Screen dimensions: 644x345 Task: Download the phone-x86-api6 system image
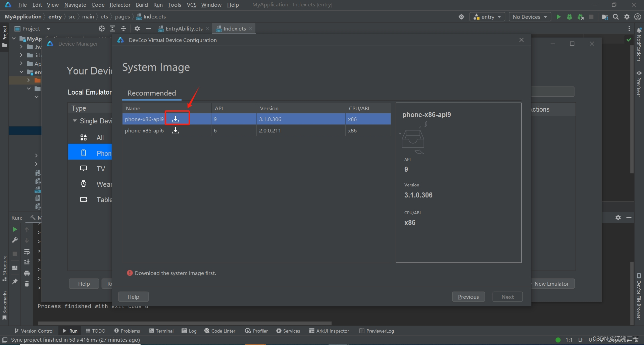point(176,130)
